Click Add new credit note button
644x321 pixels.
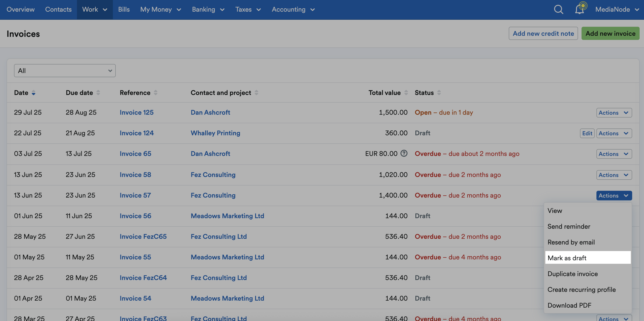point(543,33)
